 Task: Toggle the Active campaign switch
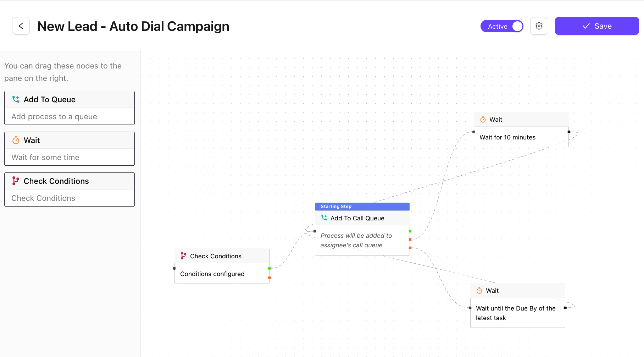(502, 26)
